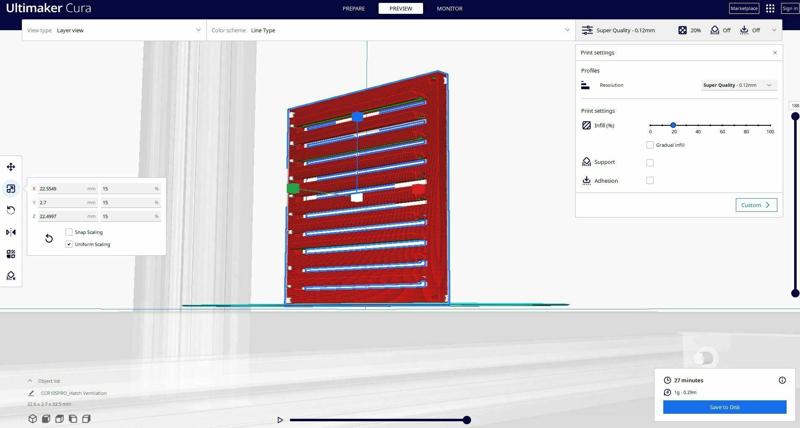The image size is (800, 428).
Task: Open Custom print settings
Action: (756, 205)
